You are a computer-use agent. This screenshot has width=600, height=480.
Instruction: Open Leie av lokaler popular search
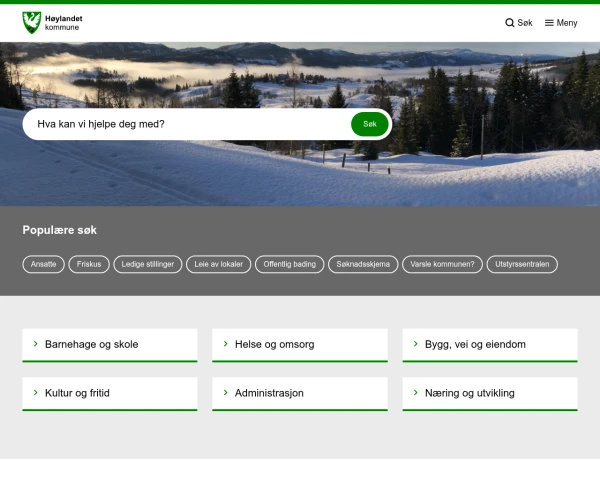coord(218,265)
